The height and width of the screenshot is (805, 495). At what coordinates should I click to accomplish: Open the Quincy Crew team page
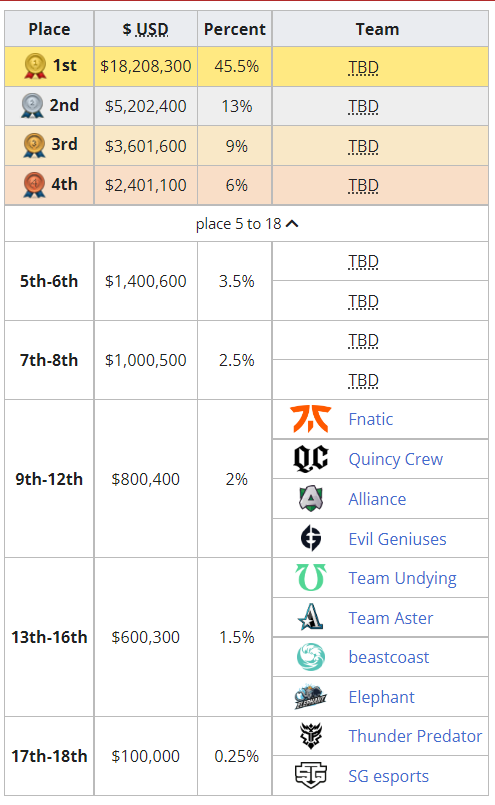coord(395,459)
